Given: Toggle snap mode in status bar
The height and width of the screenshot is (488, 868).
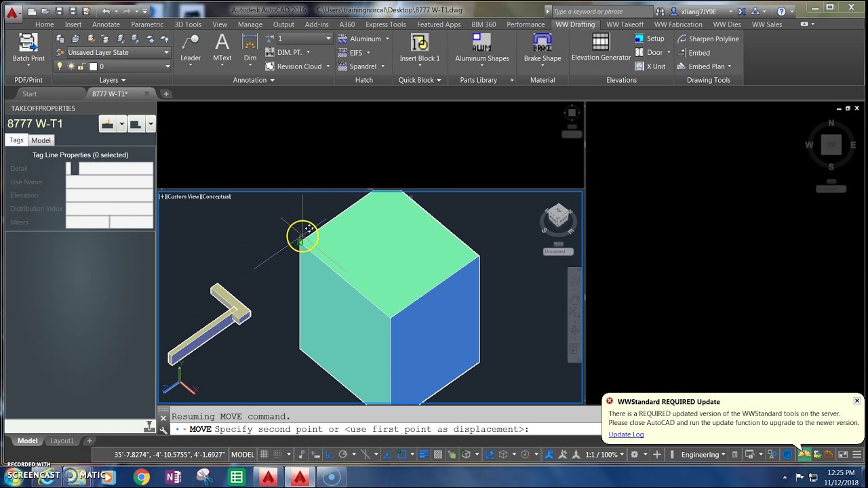Looking at the screenshot, I should tap(279, 454).
